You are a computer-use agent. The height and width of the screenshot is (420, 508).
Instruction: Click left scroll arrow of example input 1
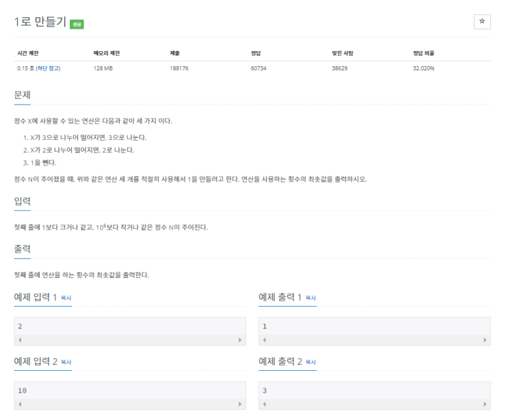(x=20, y=339)
